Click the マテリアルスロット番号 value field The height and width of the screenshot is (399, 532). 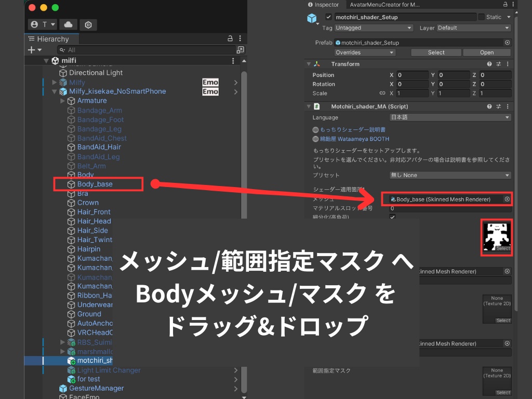pyautogui.click(x=450, y=208)
